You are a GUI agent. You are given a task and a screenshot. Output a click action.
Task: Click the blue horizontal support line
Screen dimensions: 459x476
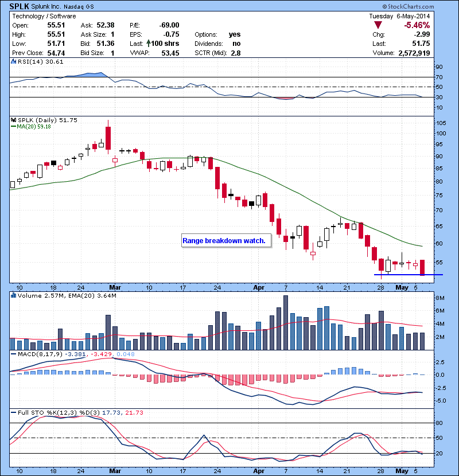click(409, 275)
